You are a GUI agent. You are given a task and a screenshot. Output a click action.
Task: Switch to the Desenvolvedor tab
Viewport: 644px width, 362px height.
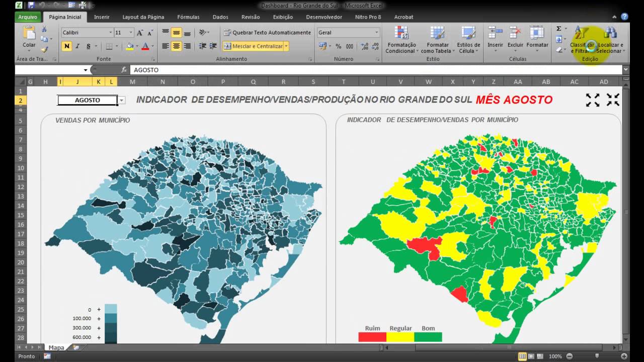[324, 17]
